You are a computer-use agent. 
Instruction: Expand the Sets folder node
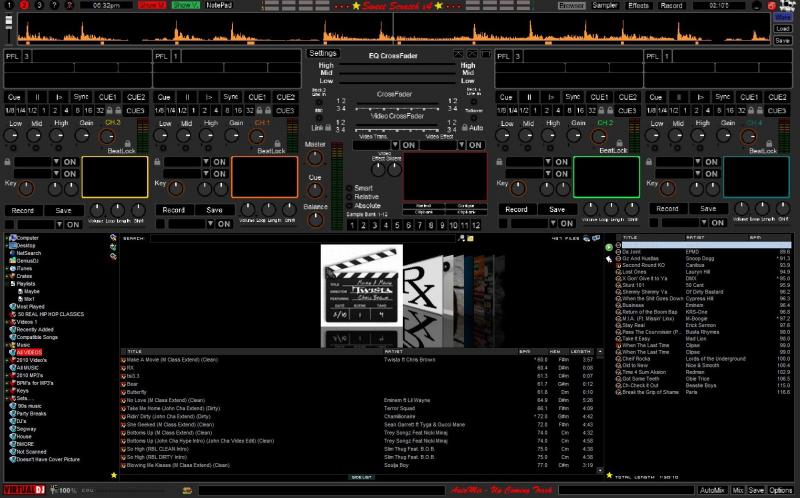point(7,399)
